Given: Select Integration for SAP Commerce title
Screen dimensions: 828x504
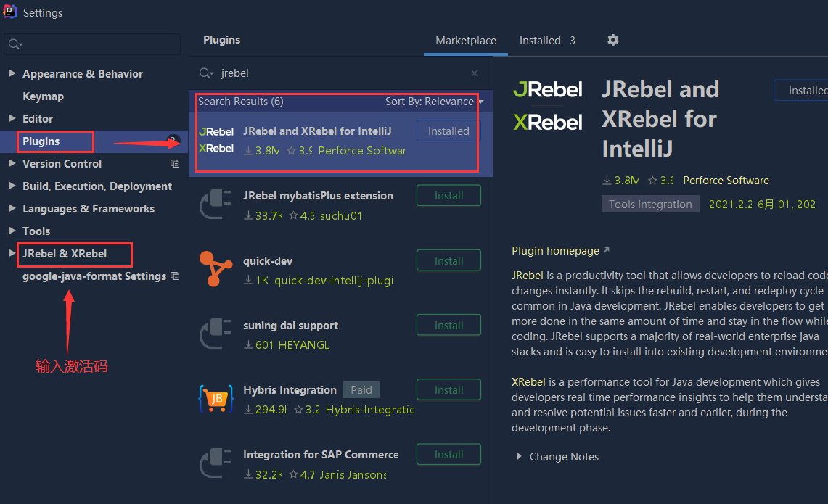Looking at the screenshot, I should pyautogui.click(x=321, y=455).
